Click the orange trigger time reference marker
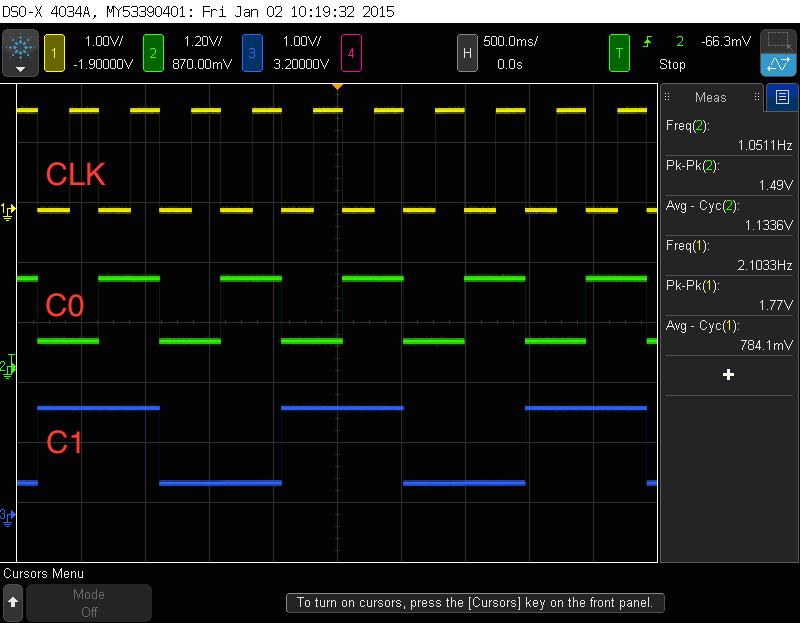The image size is (800, 623). point(338,87)
